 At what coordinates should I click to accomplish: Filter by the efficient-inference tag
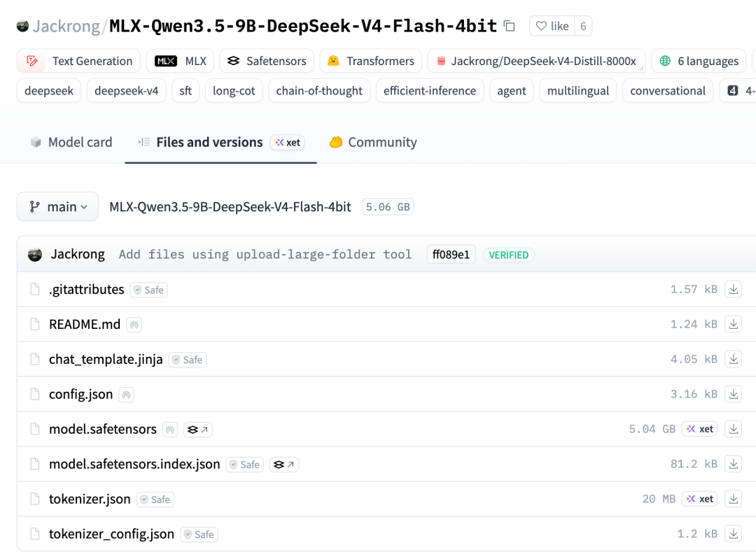(x=430, y=91)
